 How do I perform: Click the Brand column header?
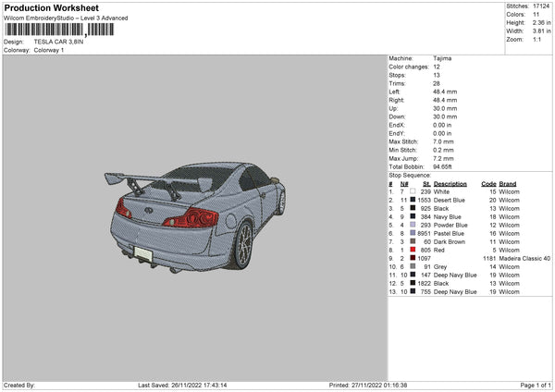[508, 182]
